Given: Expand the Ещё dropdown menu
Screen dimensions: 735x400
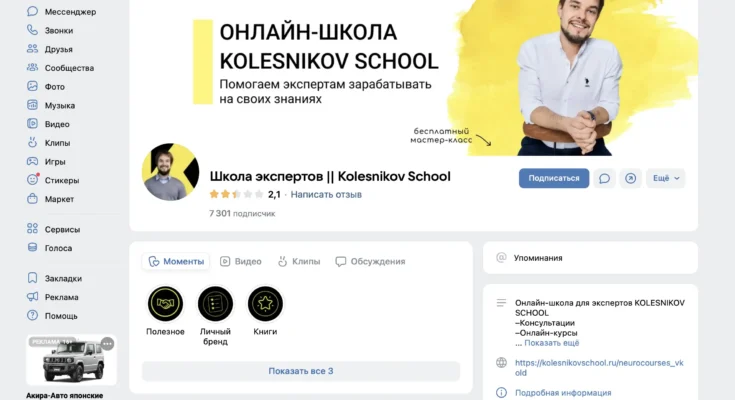Looking at the screenshot, I should (666, 178).
